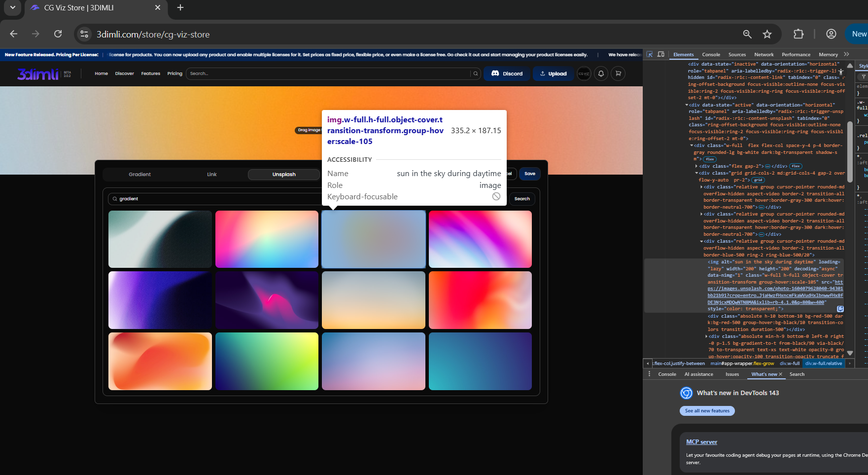
Task: Open the Styles pane filter
Action: click(x=863, y=77)
